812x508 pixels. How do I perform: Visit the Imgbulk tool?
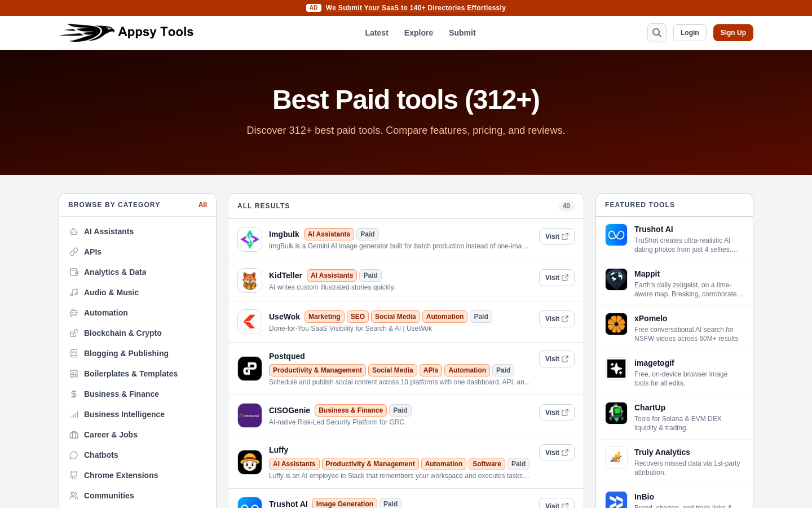point(557,237)
